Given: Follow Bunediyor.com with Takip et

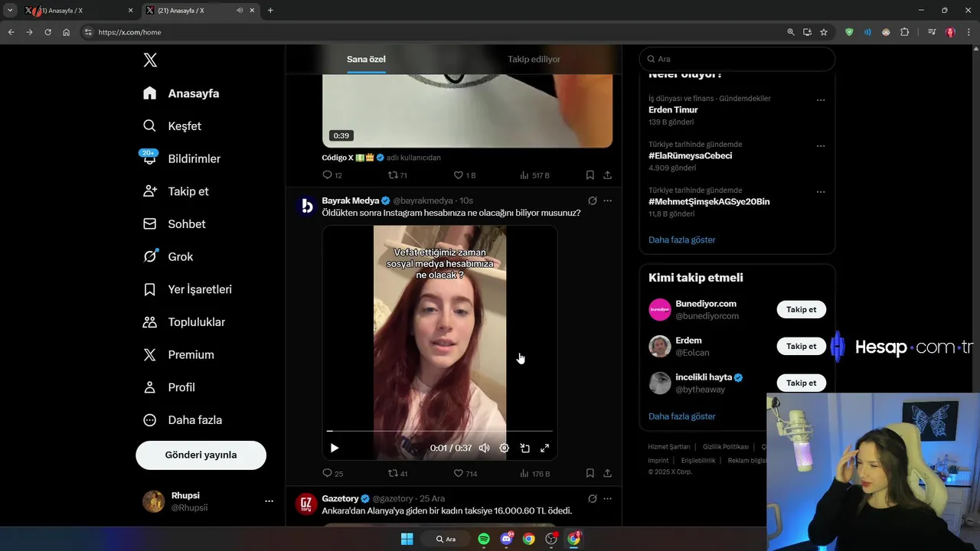Looking at the screenshot, I should [802, 309].
